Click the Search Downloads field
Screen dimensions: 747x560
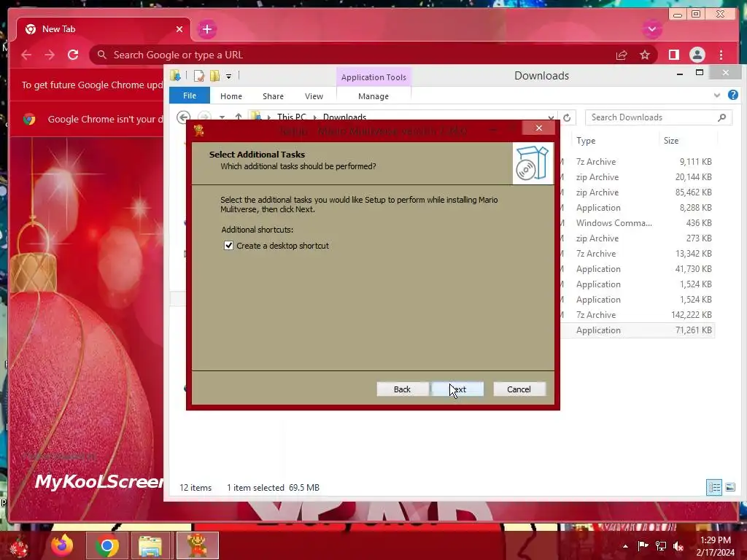(x=659, y=117)
